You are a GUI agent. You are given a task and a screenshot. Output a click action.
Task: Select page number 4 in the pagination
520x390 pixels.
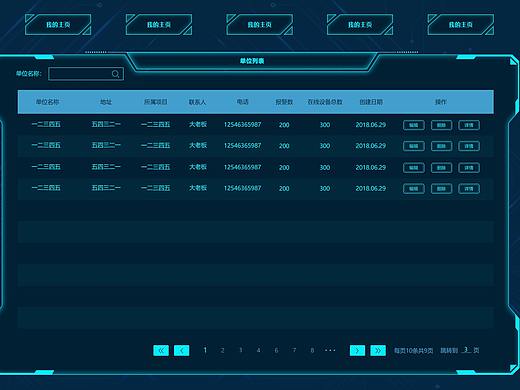(258, 350)
